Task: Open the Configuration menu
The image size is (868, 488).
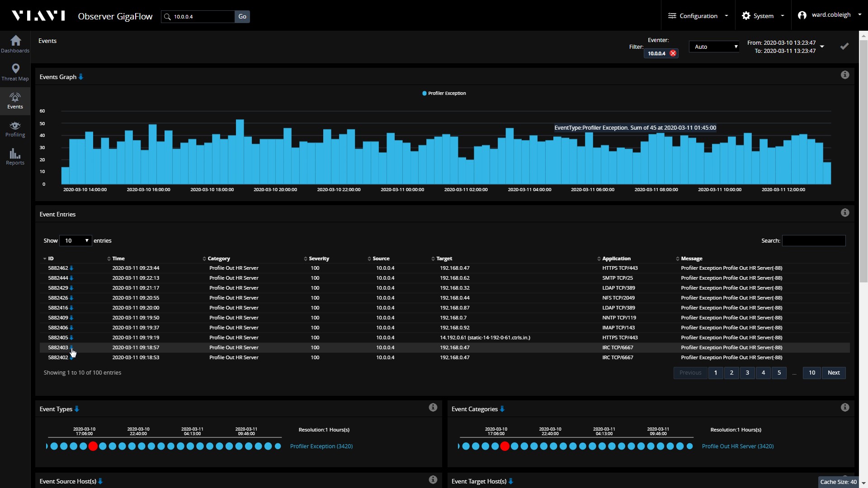Action: [x=698, y=16]
